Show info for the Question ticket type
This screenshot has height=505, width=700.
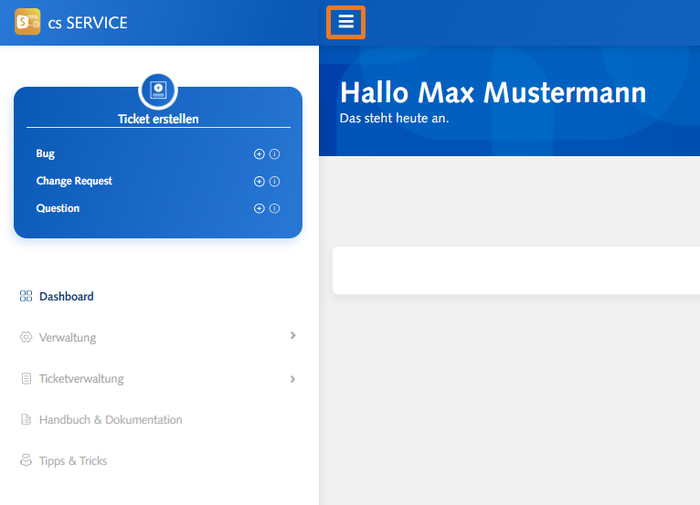pos(274,208)
